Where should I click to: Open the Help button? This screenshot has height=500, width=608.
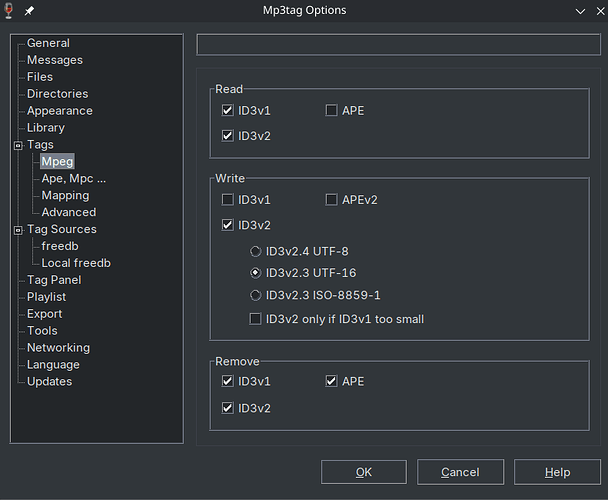pyautogui.click(x=557, y=472)
